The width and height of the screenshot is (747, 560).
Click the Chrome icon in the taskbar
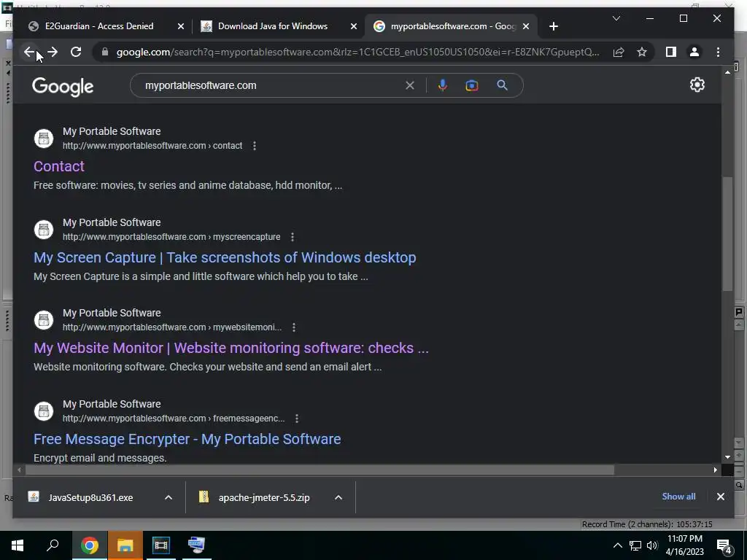[x=89, y=545]
